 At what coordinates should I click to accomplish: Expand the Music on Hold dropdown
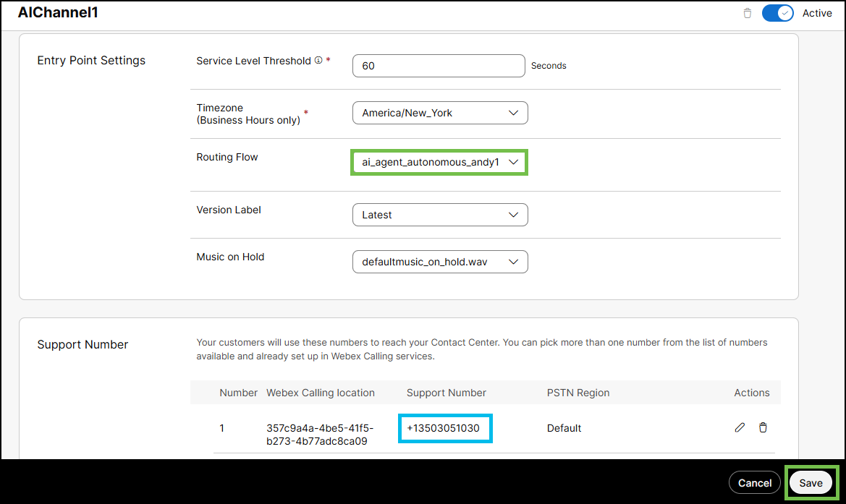point(440,262)
